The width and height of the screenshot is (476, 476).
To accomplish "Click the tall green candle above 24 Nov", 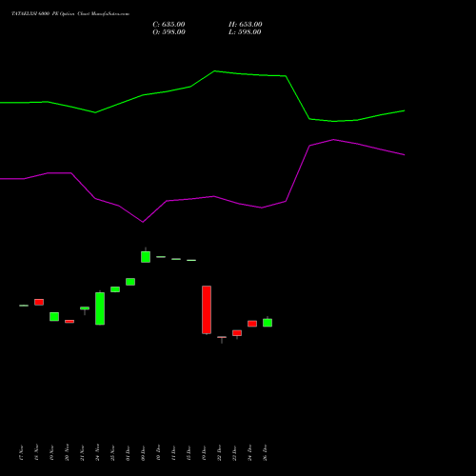I will tap(100, 308).
